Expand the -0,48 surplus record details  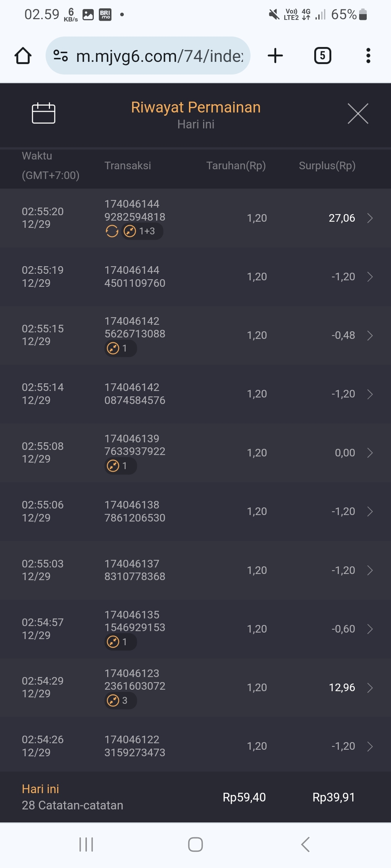coord(370,336)
